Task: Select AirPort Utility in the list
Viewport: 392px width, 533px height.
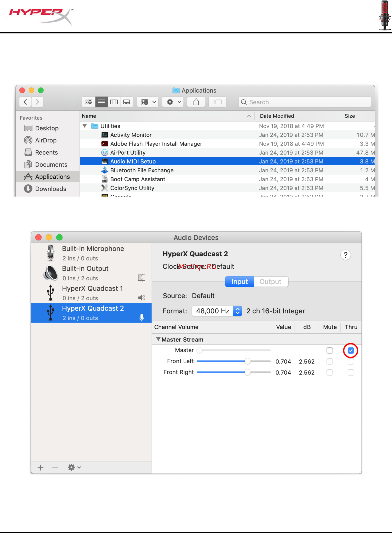Action: tap(227, 152)
